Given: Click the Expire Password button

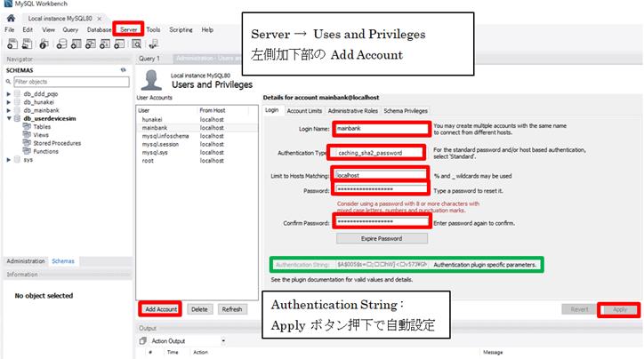Looking at the screenshot, I should click(x=382, y=238).
